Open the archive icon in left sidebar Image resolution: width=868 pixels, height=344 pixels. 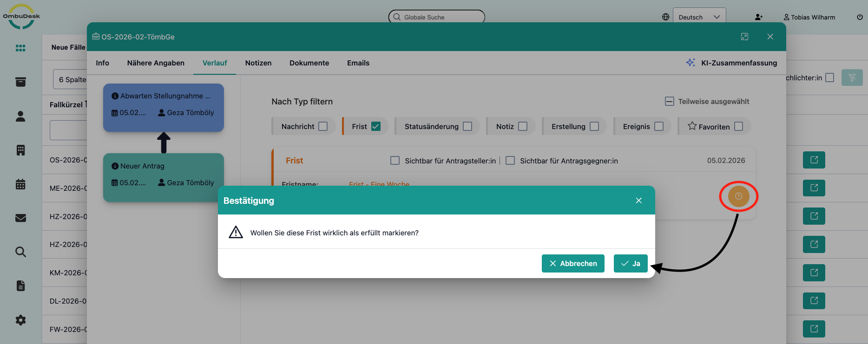[x=20, y=82]
